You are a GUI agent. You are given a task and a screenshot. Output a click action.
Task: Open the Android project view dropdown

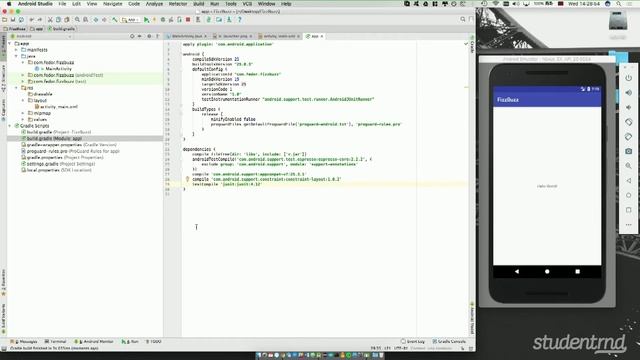(41, 36)
